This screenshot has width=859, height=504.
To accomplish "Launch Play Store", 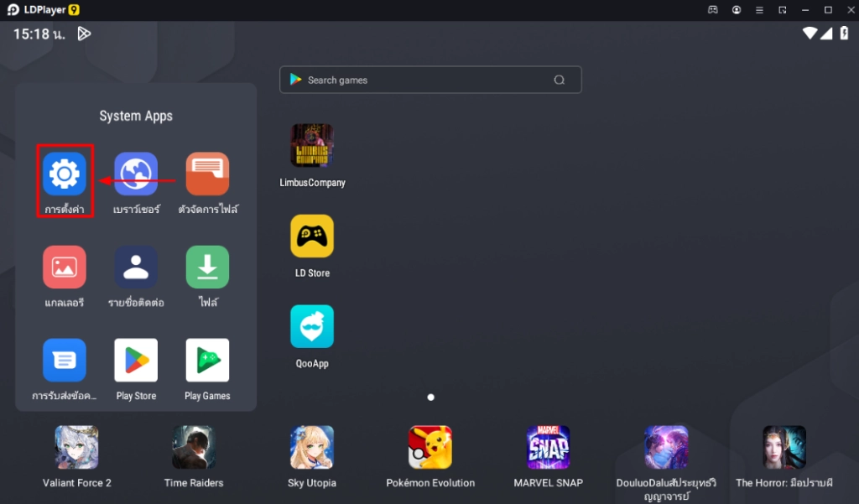I will (136, 361).
